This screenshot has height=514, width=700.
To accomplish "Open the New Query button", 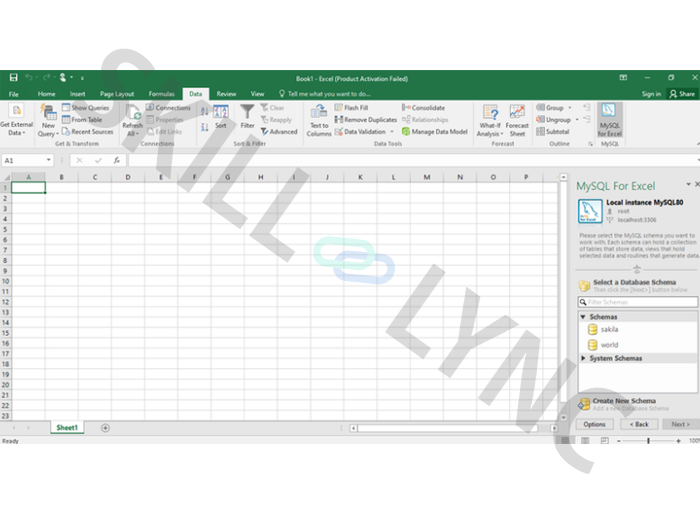I will coord(48,121).
